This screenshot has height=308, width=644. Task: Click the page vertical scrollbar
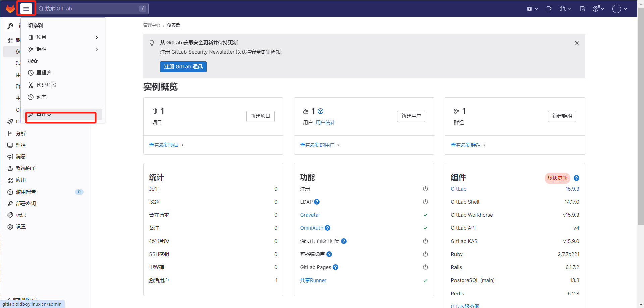pyautogui.click(x=641, y=116)
